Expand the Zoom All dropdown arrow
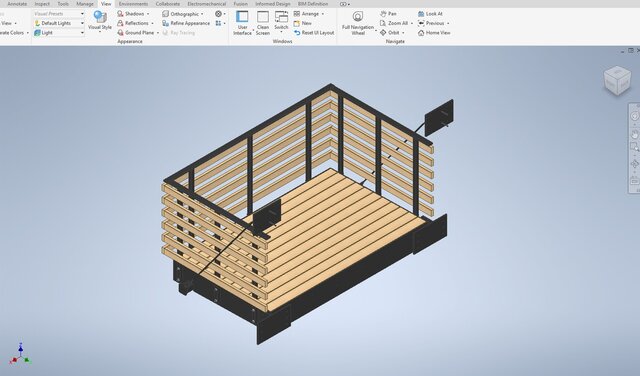Screen dimensions: 640x376 (x=411, y=23)
